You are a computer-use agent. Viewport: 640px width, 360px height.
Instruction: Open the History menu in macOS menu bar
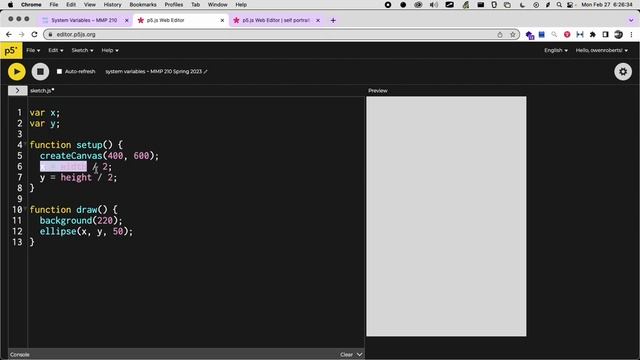coord(112,5)
